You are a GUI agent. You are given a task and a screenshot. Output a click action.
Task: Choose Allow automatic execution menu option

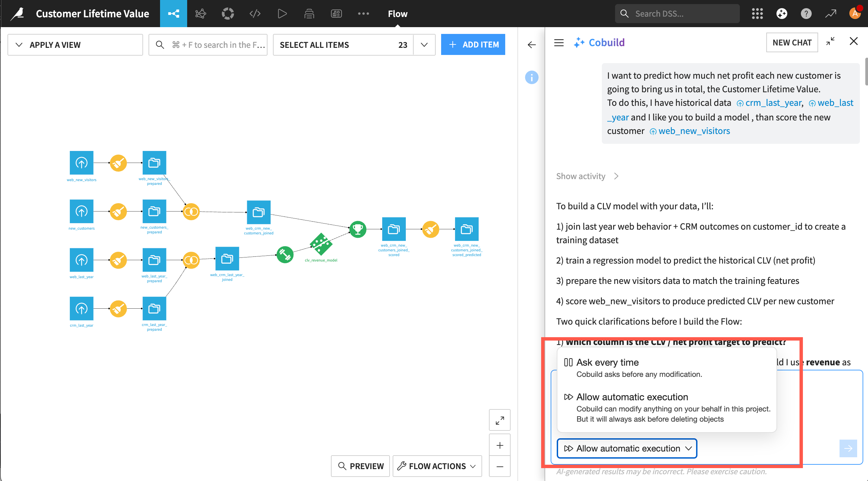click(x=667, y=407)
